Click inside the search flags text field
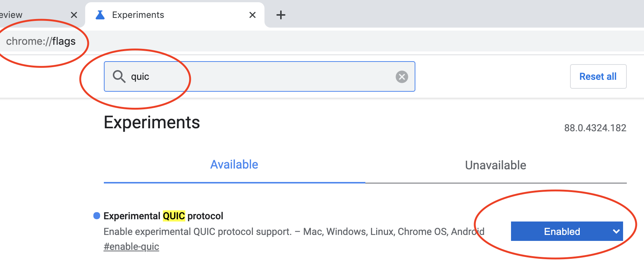 click(x=261, y=76)
